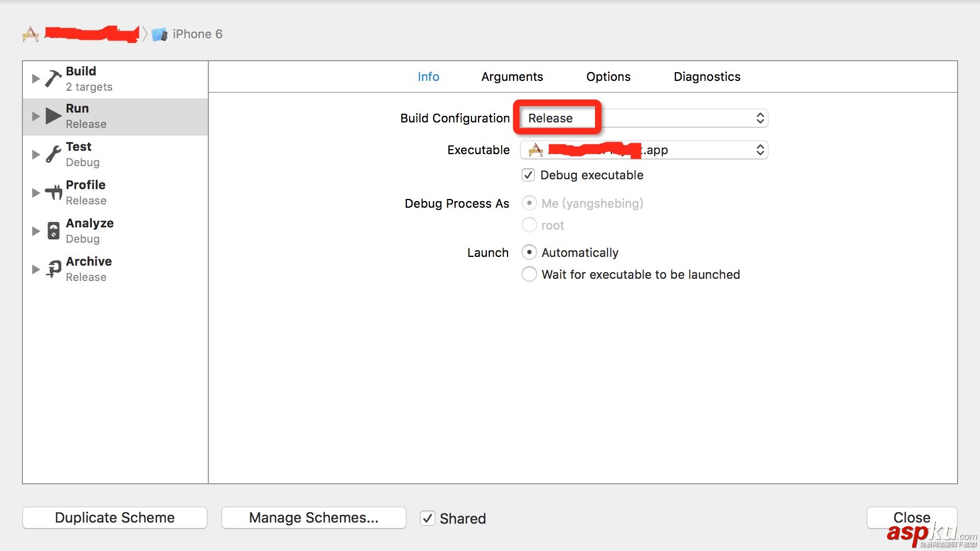Screen dimensions: 980x551
Task: Uncheck the Debug executable checkbox
Action: (x=528, y=175)
